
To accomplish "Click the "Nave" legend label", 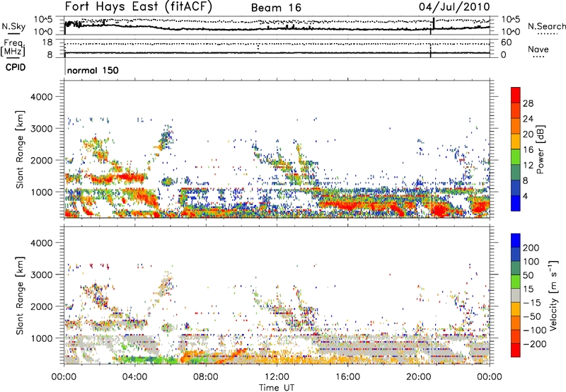I will coord(538,50).
